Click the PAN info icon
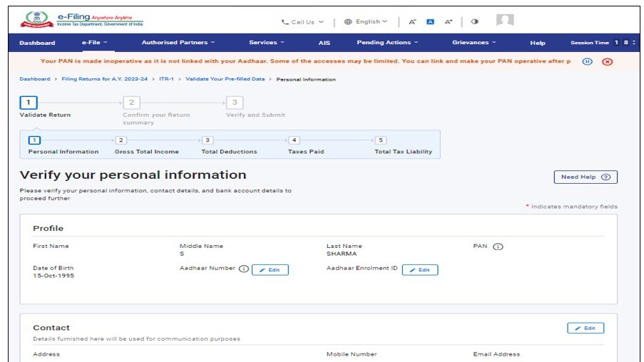The height and width of the screenshot is (362, 644). [498, 247]
